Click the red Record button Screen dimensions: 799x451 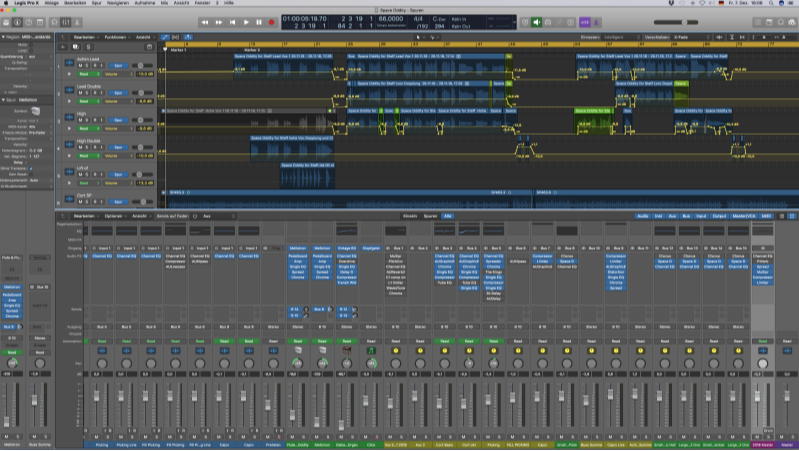click(x=272, y=22)
